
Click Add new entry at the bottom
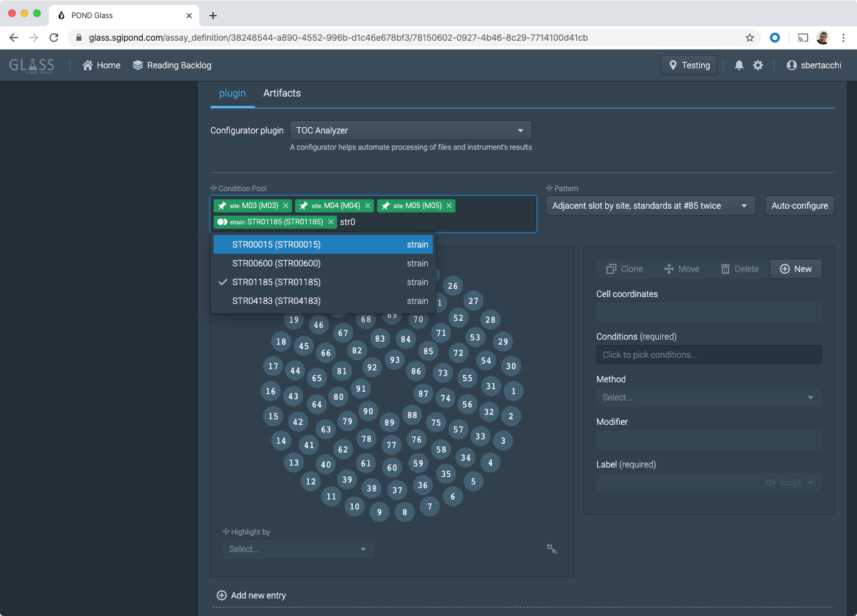coord(251,595)
